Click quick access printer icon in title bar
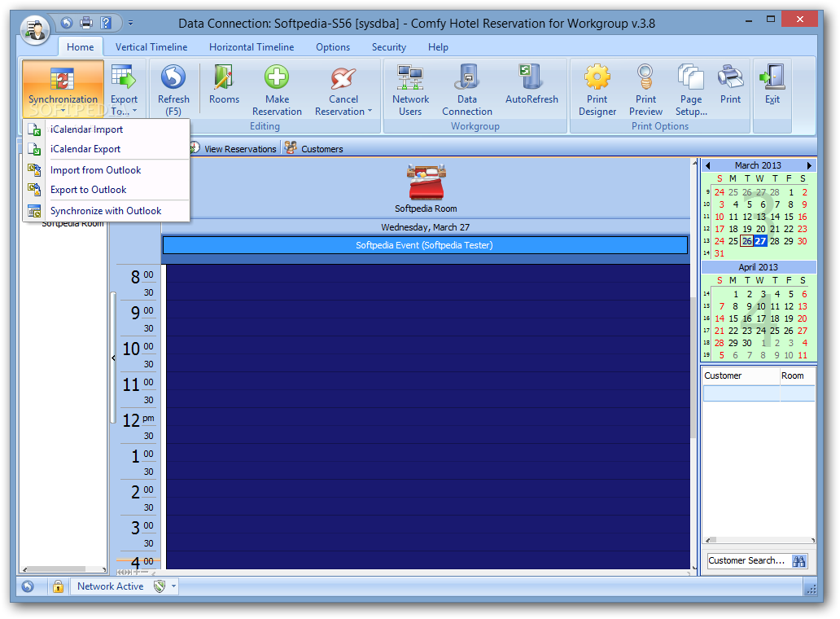 pos(86,23)
